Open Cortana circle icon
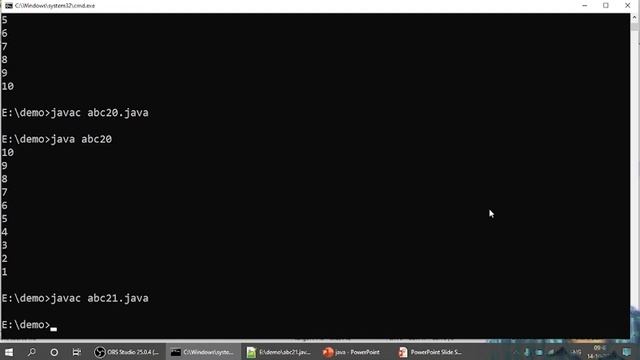Screen dimensions: 640x360 [x=54, y=352]
